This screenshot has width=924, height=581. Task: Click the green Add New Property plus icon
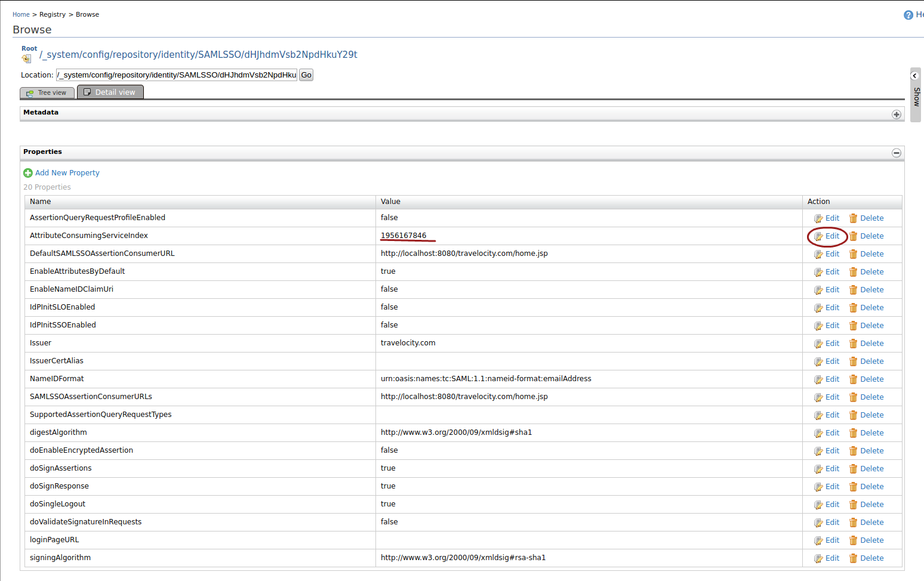[x=28, y=173]
